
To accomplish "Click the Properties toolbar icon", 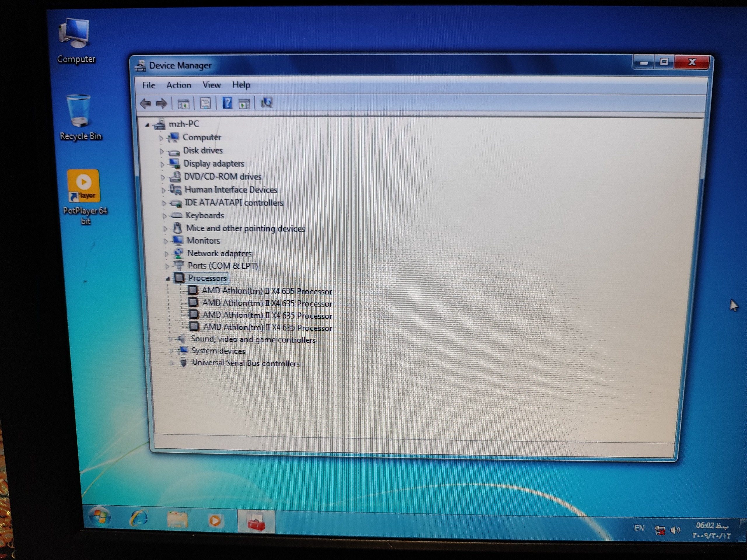I will [205, 103].
